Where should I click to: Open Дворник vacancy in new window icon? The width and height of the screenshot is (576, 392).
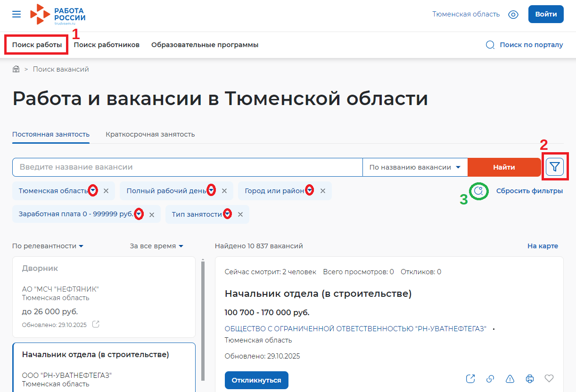(x=96, y=324)
